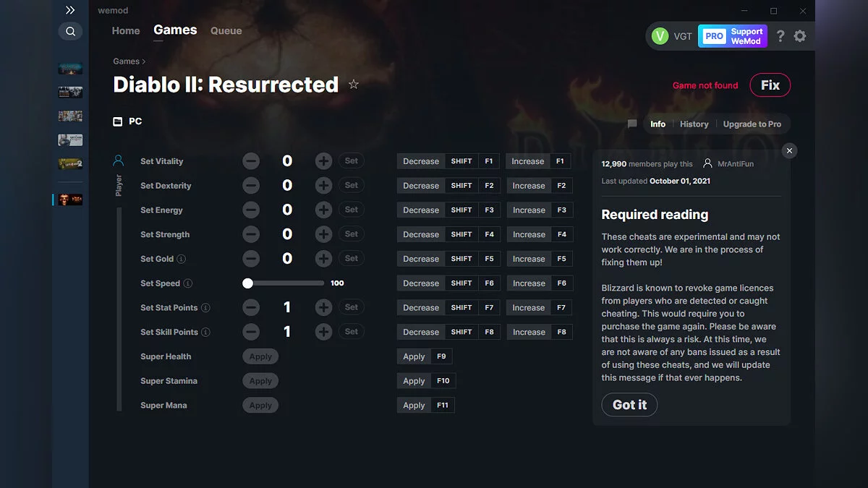The image size is (868, 488).
Task: Apply the Super Mana cheat
Action: click(260, 405)
